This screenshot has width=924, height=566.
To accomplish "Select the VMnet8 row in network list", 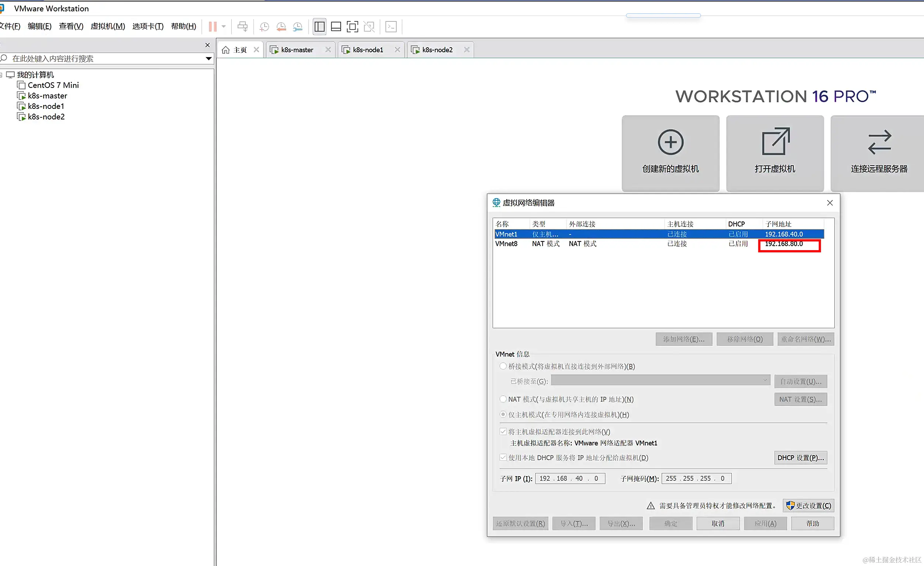I will point(659,244).
